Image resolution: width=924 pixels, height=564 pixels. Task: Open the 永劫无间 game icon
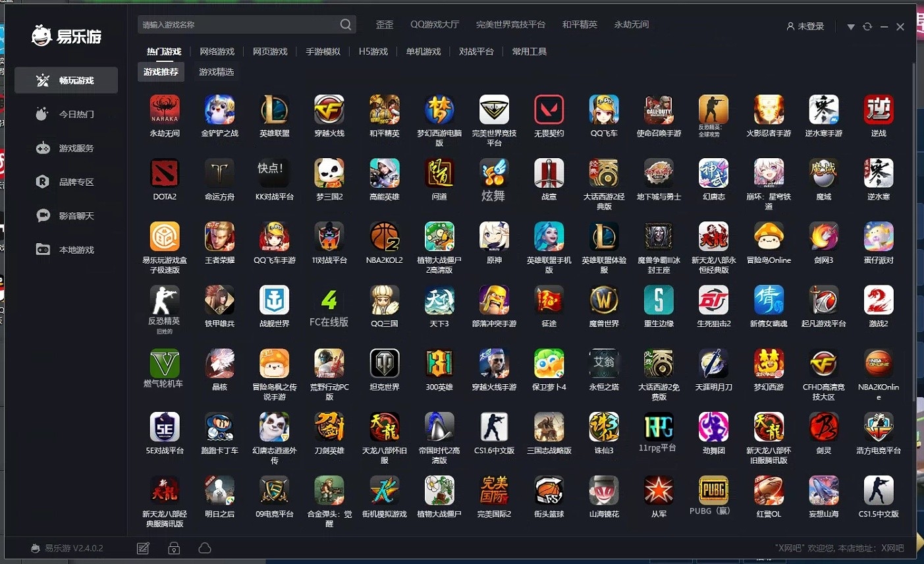click(x=165, y=110)
